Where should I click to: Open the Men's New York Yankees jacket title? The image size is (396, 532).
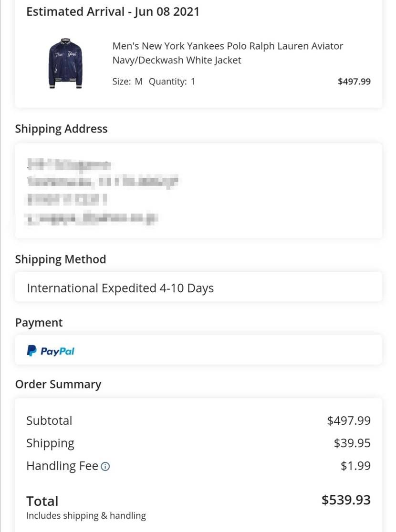(x=228, y=53)
